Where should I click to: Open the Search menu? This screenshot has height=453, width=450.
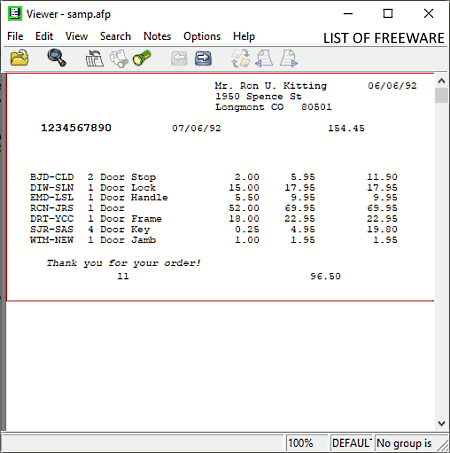click(x=115, y=36)
